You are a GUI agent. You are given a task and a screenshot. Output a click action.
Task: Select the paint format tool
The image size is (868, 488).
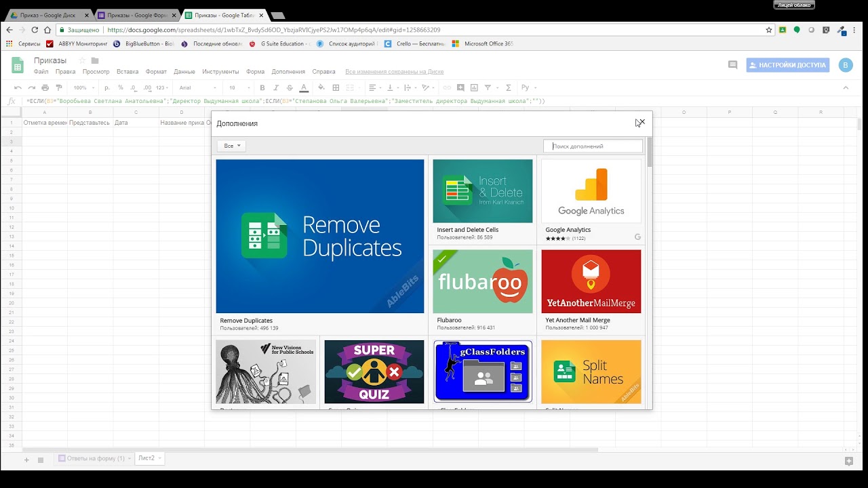tap(58, 87)
